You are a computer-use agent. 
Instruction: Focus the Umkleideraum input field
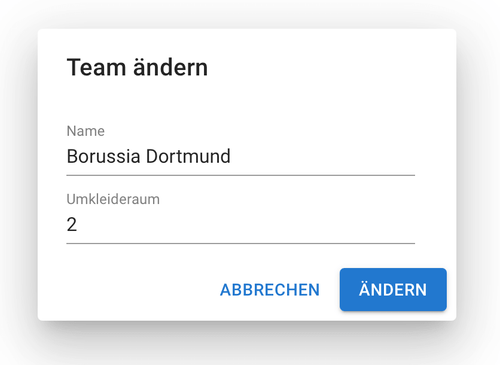tap(240, 224)
